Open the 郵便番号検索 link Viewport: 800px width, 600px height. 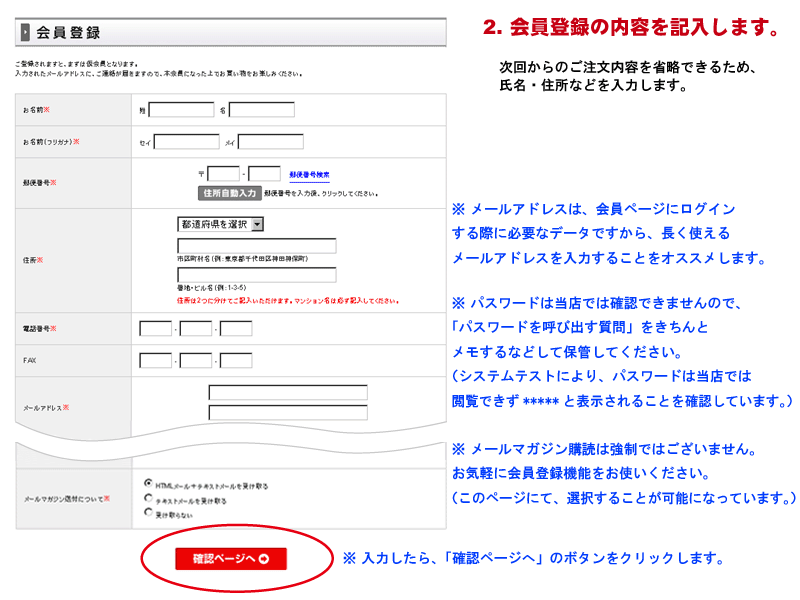tap(309, 175)
